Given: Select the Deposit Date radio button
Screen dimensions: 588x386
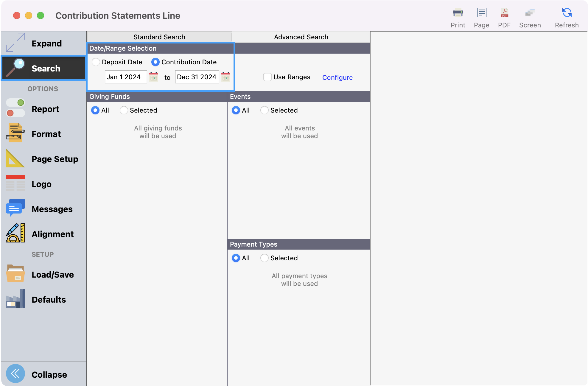Looking at the screenshot, I should [x=96, y=62].
